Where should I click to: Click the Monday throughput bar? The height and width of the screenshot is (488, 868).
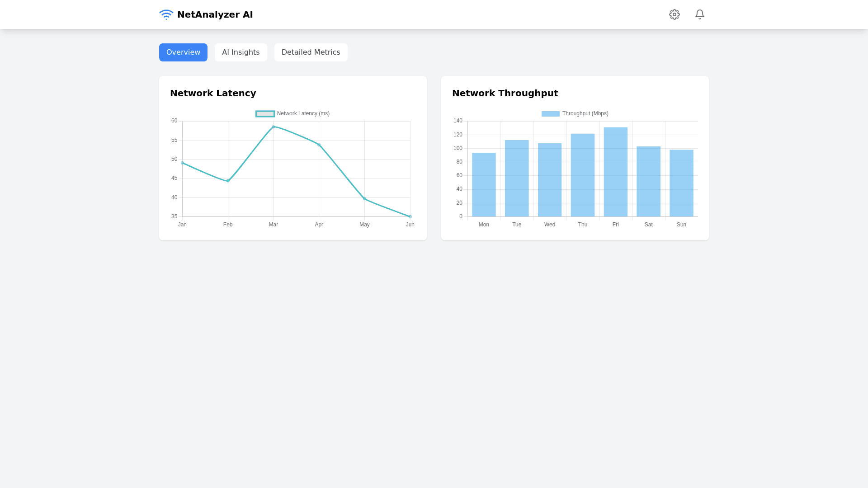click(x=484, y=184)
